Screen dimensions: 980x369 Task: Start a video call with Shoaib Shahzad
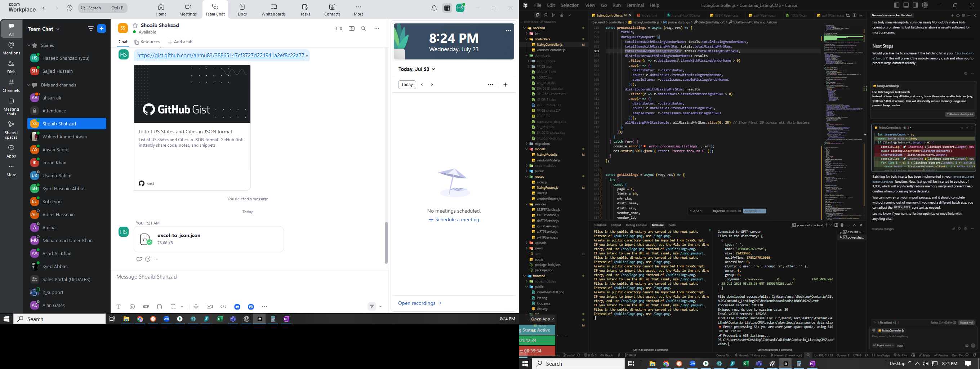pos(339,28)
